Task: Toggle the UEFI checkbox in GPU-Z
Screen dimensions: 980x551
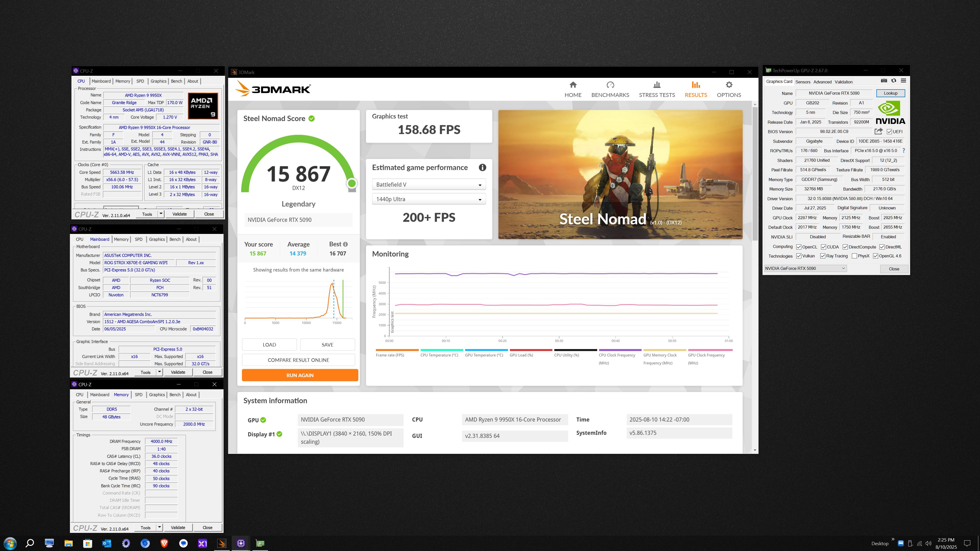Action: click(889, 132)
